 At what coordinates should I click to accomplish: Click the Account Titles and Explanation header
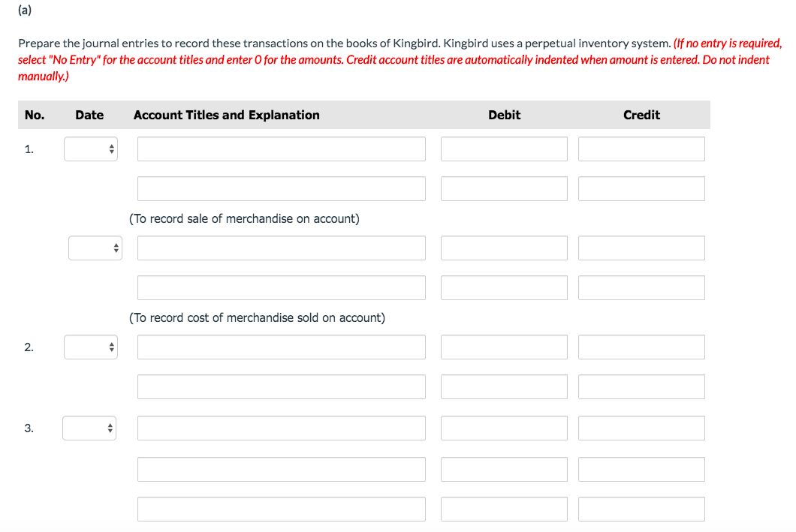tap(227, 115)
